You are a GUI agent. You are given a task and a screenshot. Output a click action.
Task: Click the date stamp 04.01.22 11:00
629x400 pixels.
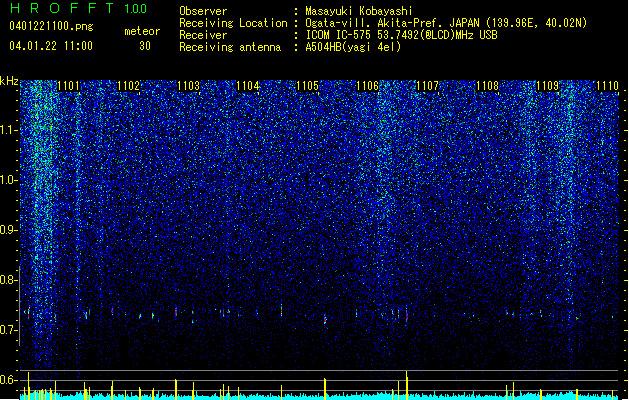[51, 46]
